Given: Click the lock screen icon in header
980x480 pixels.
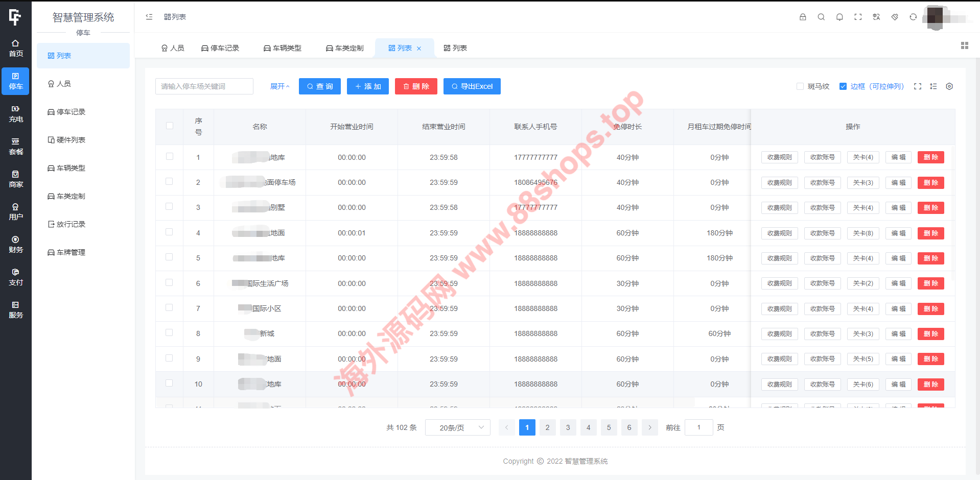Looking at the screenshot, I should (803, 17).
